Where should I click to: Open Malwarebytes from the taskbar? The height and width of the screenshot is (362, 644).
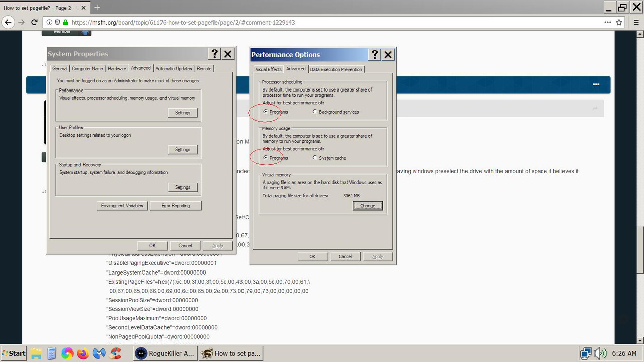click(x=99, y=353)
